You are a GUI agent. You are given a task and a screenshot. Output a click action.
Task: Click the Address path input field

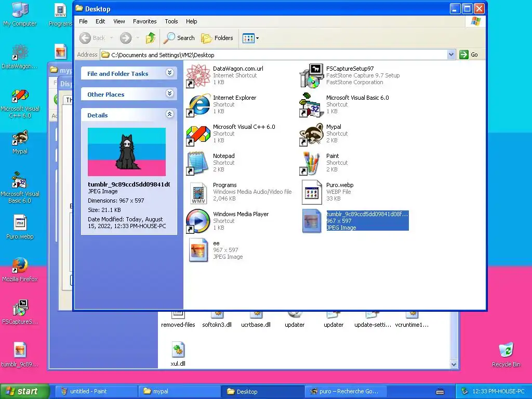click(273, 55)
